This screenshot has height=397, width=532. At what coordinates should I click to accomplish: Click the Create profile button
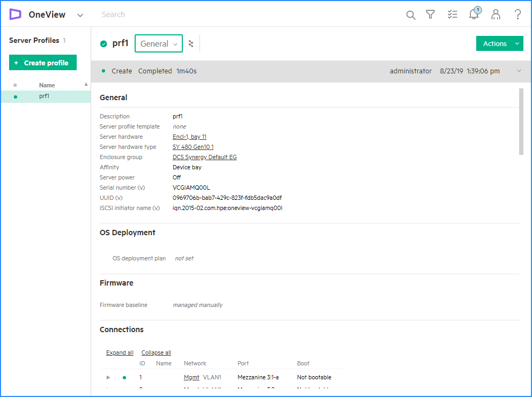42,63
